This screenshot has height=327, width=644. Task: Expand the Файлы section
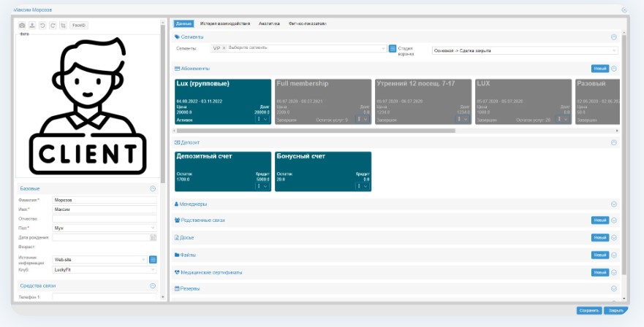tap(614, 255)
